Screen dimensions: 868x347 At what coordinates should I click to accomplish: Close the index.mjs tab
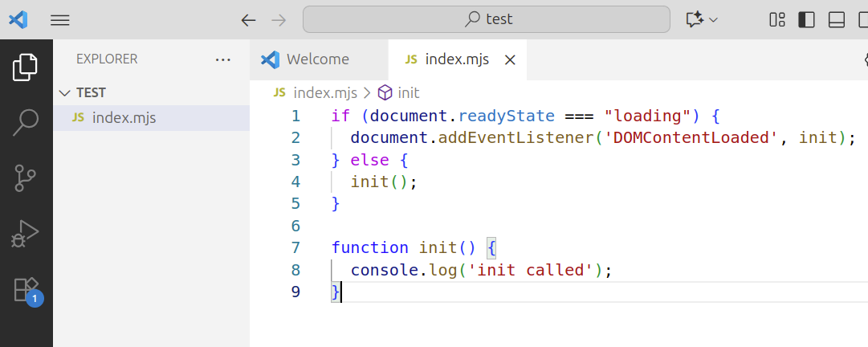tap(509, 59)
